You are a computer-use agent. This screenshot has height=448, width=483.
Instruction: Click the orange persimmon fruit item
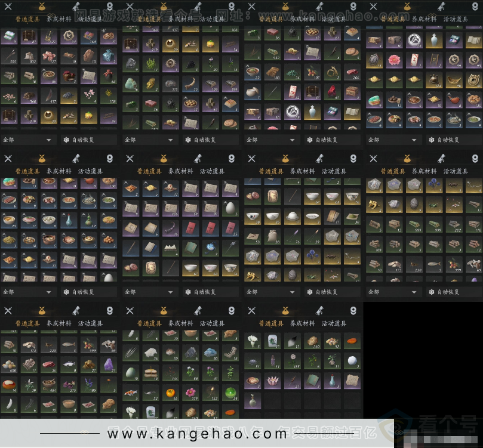pos(169,393)
